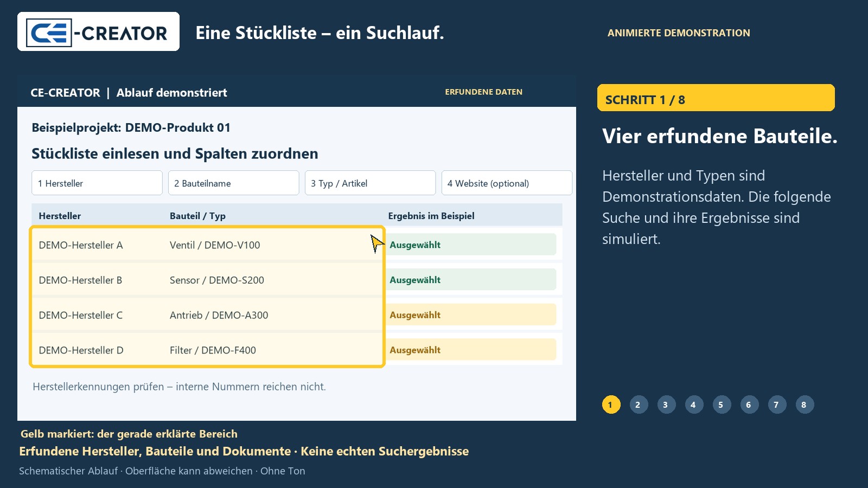Go to step 1 indicator dot
The height and width of the screenshot is (488, 868).
(611, 404)
